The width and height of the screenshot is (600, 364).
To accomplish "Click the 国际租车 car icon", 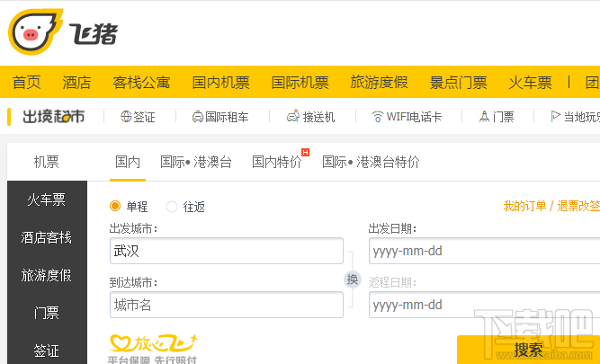I will pos(197,116).
